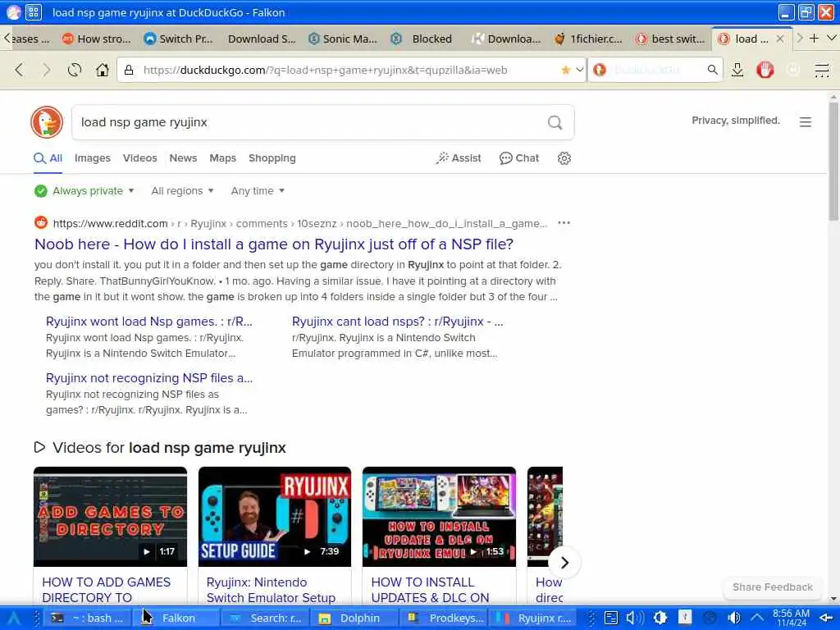Open the Assist feature
The height and width of the screenshot is (630, 840).
pyautogui.click(x=459, y=158)
